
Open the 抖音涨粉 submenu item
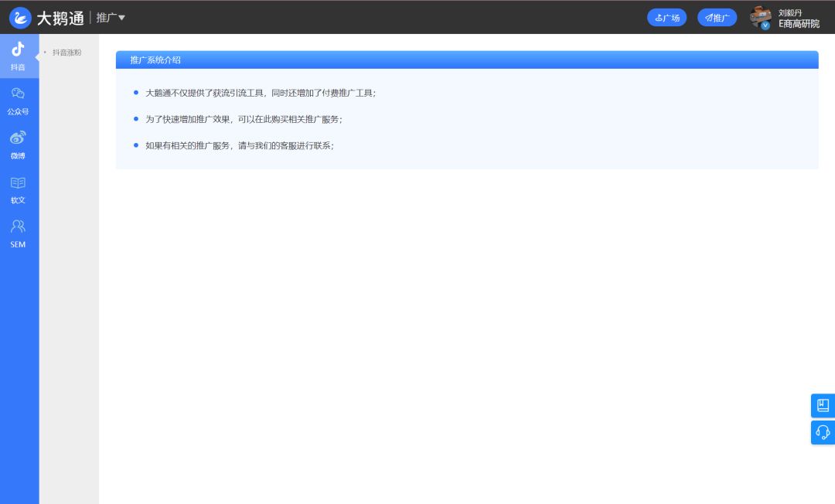point(67,53)
